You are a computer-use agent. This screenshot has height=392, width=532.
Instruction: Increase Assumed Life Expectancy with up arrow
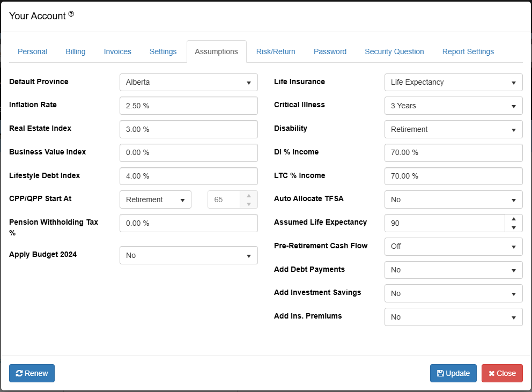tap(514, 219)
